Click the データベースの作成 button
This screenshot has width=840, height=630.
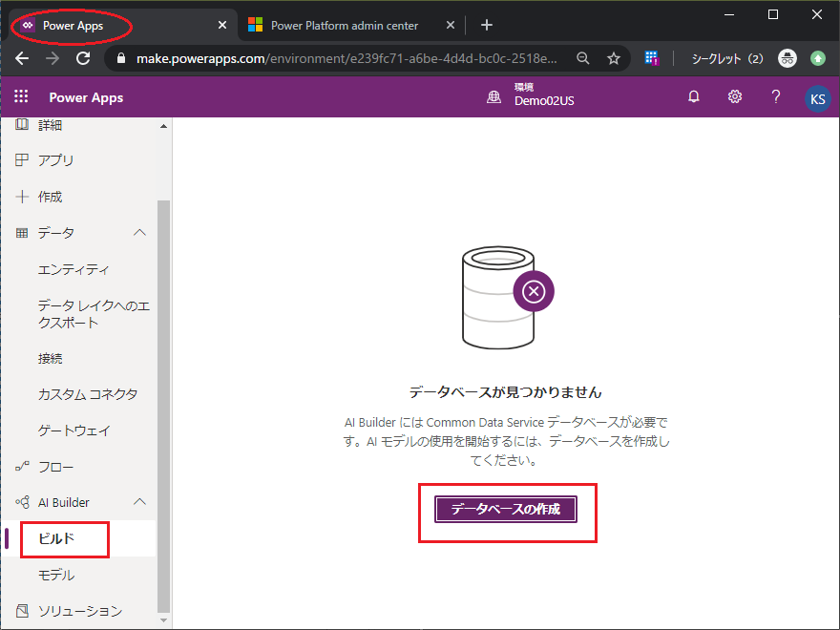[x=506, y=509]
